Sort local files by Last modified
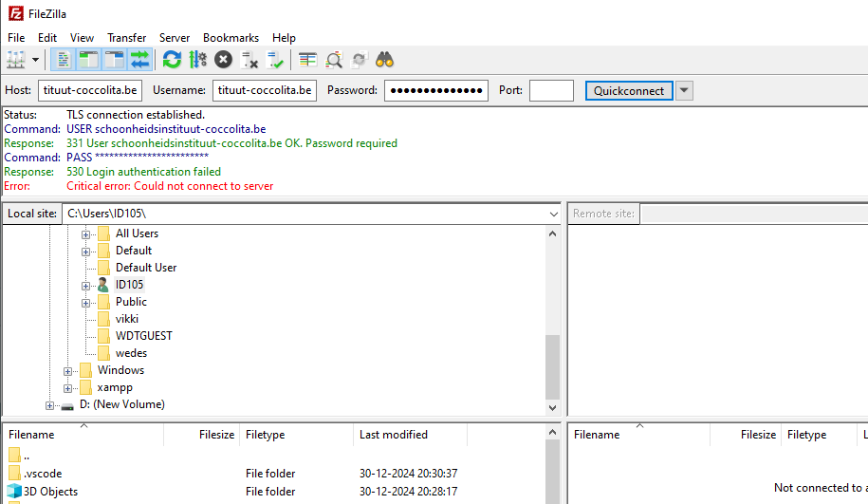The height and width of the screenshot is (504, 868). click(x=410, y=435)
